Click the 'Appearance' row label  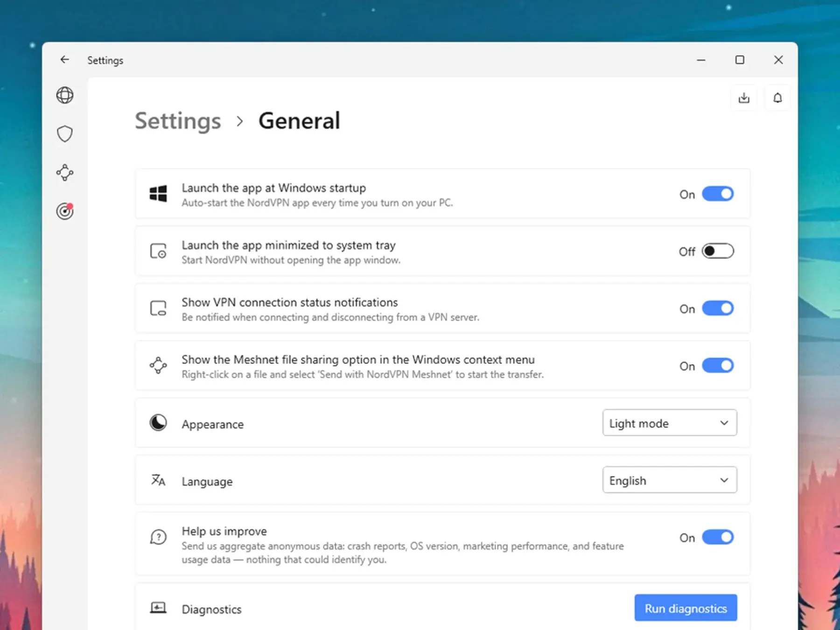(213, 424)
